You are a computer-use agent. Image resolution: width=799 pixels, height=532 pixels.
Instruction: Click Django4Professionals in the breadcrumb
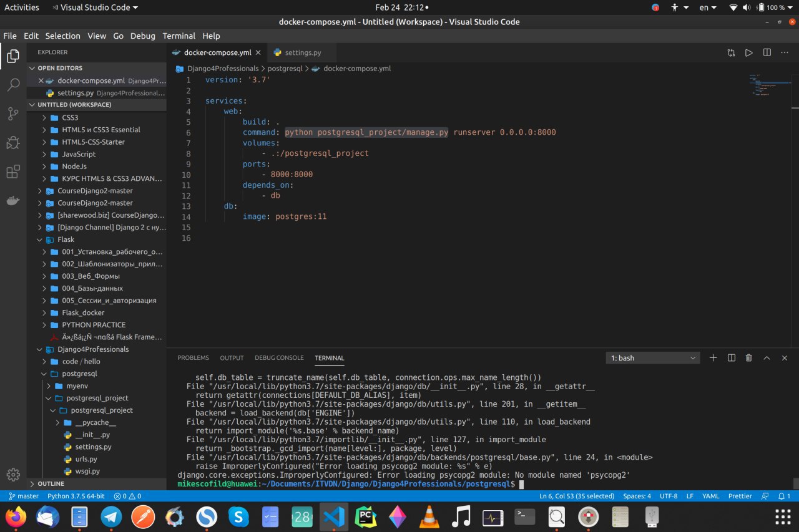click(223, 69)
